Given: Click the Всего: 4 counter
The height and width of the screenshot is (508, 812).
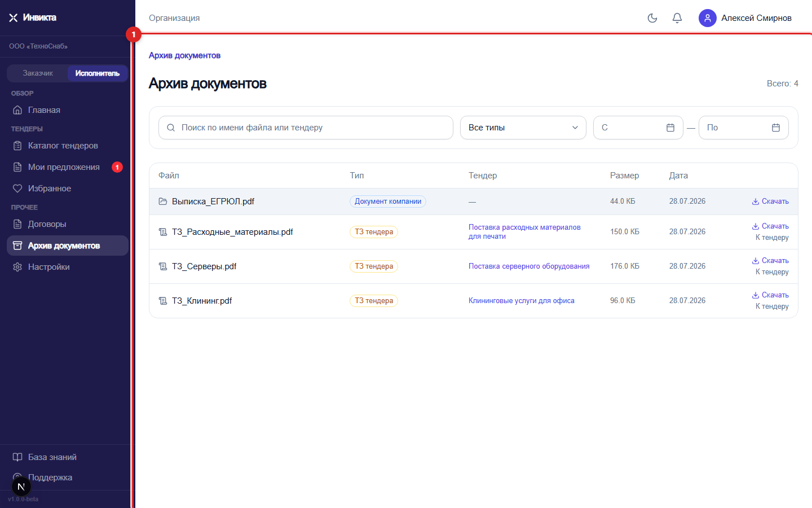Looking at the screenshot, I should 783,84.
